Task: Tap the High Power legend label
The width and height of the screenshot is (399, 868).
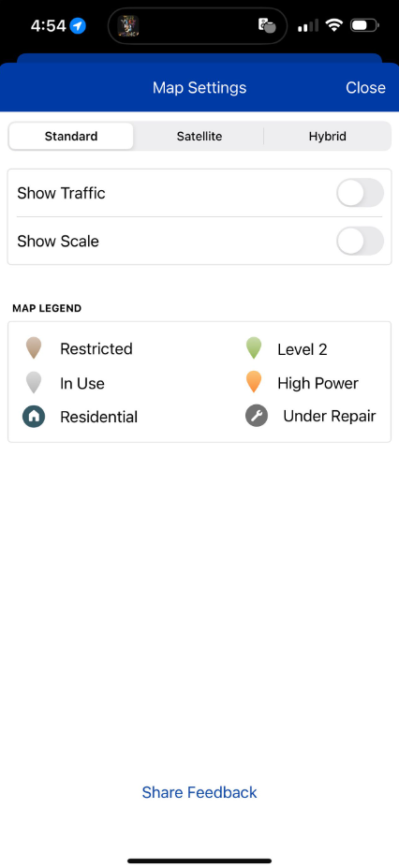Action: pyautogui.click(x=318, y=383)
